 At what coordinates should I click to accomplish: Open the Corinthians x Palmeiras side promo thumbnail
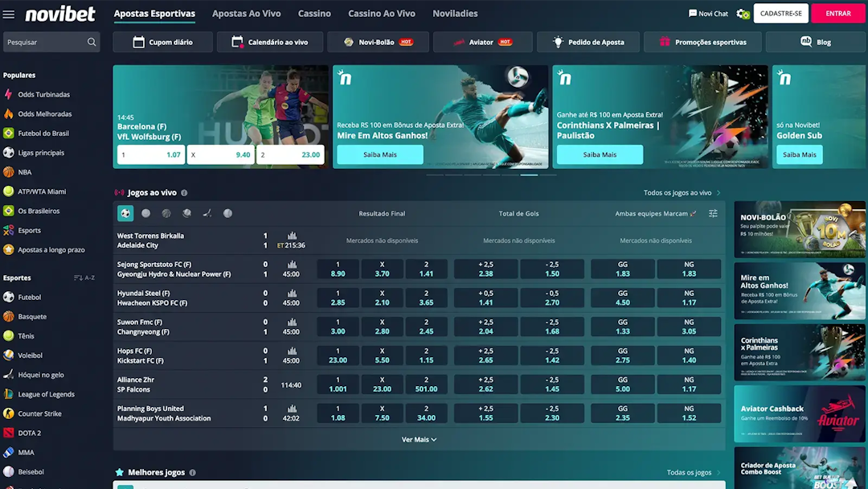(800, 352)
